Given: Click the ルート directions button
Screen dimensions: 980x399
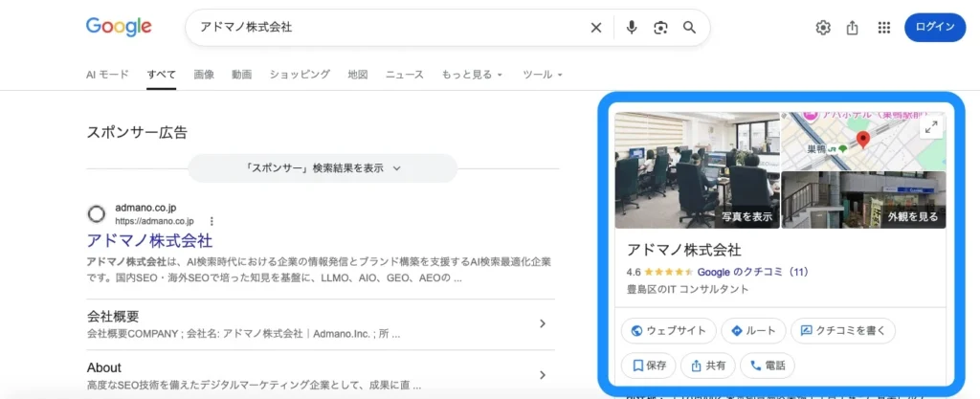Looking at the screenshot, I should click(753, 331).
